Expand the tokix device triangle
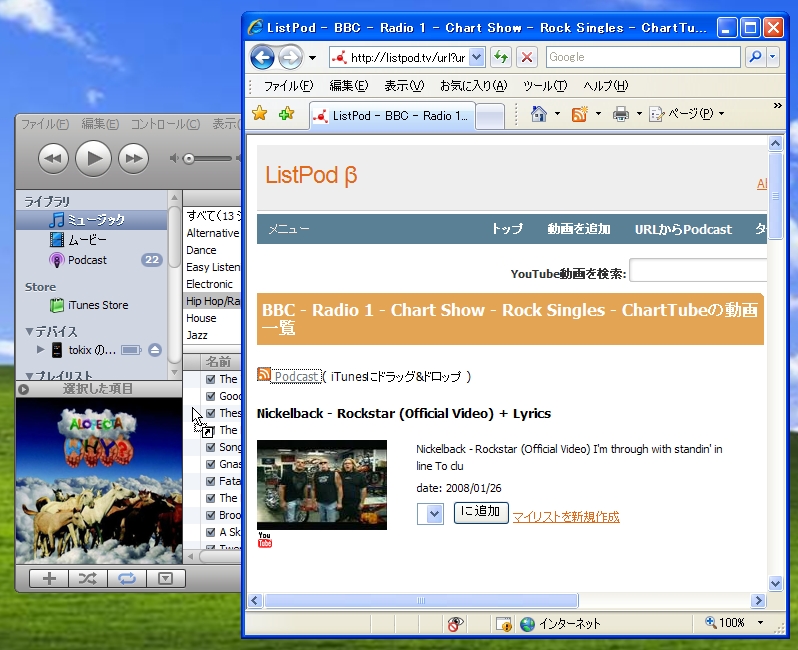 [x=40, y=350]
